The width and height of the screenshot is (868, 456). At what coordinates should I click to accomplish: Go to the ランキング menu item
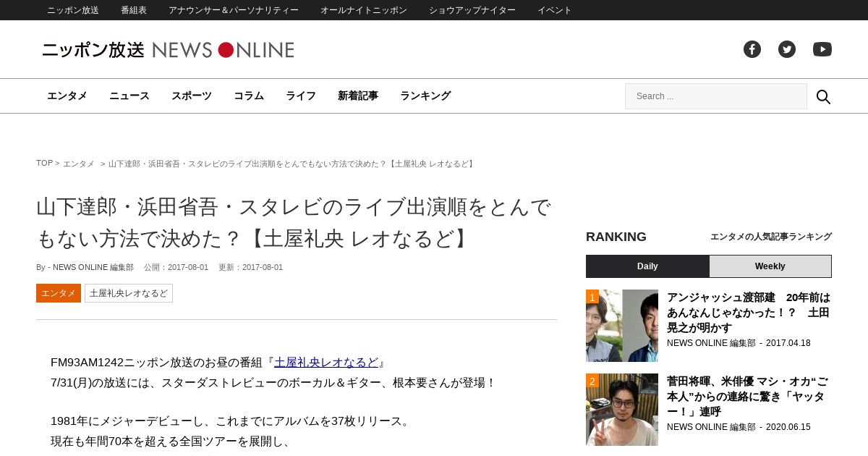pos(425,96)
